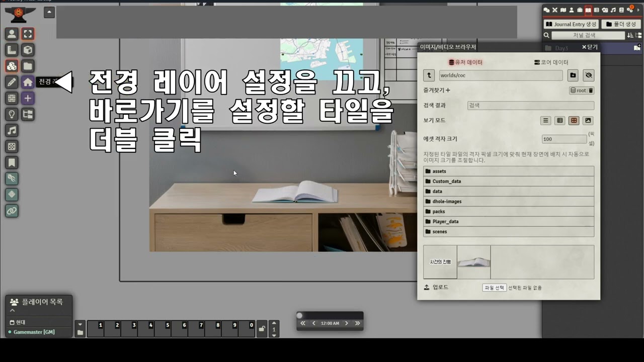This screenshot has height=362, width=644.
Task: Toggle the macro hotbar lock icon
Action: pyautogui.click(x=262, y=329)
